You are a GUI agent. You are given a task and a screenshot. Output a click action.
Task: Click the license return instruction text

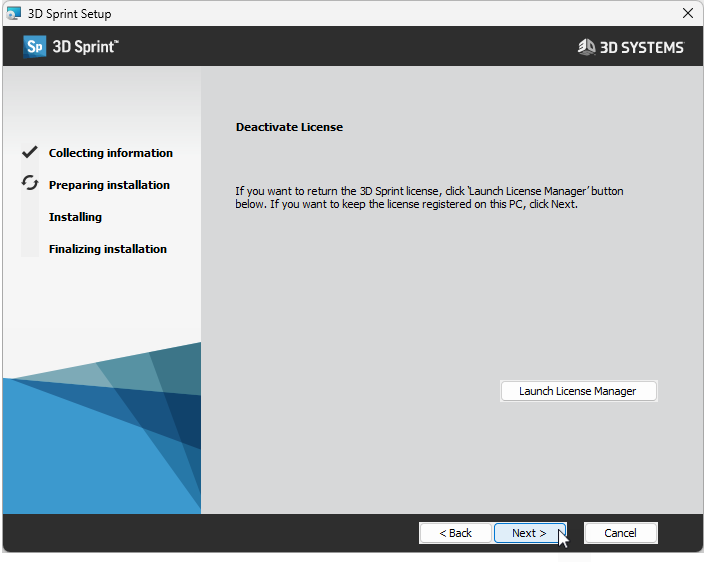click(428, 197)
